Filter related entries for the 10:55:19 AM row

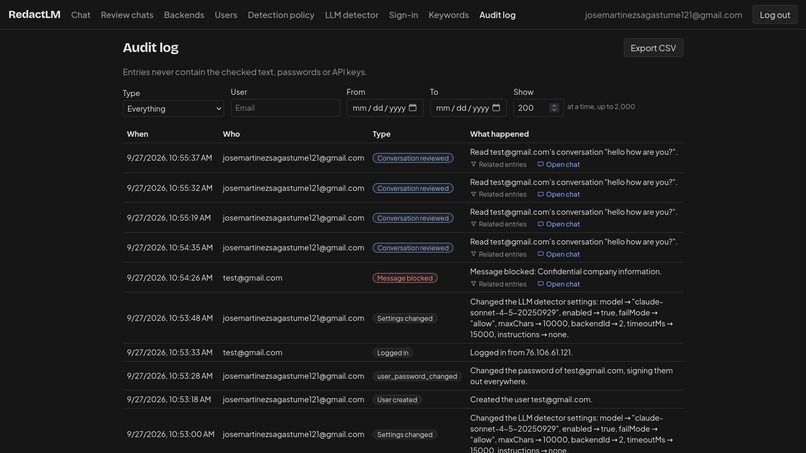[499, 224]
